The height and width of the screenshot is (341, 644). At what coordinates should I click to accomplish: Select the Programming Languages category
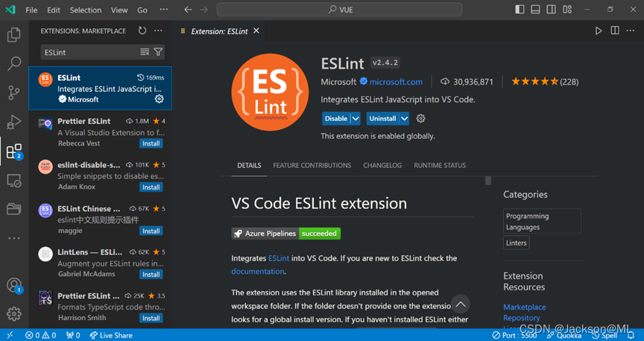coord(542,222)
